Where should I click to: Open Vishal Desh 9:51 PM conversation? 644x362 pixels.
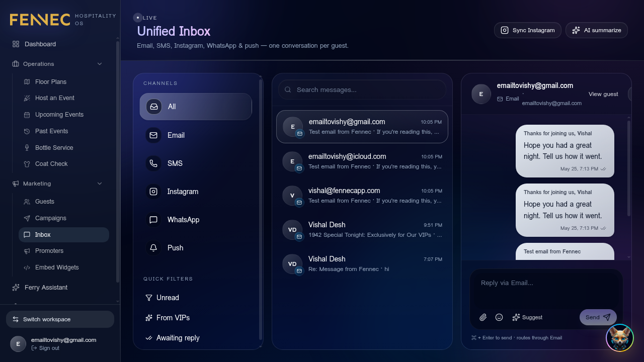tap(362, 230)
